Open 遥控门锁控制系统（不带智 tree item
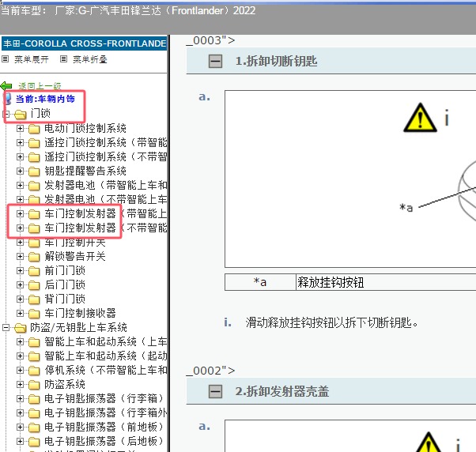The width and height of the screenshot is (476, 452). (106, 156)
